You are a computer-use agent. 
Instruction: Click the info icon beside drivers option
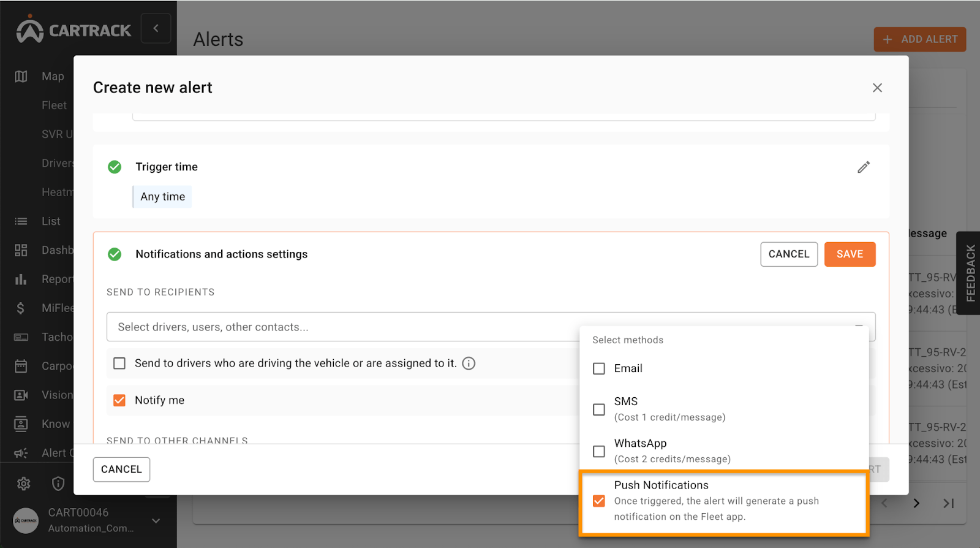pyautogui.click(x=469, y=363)
